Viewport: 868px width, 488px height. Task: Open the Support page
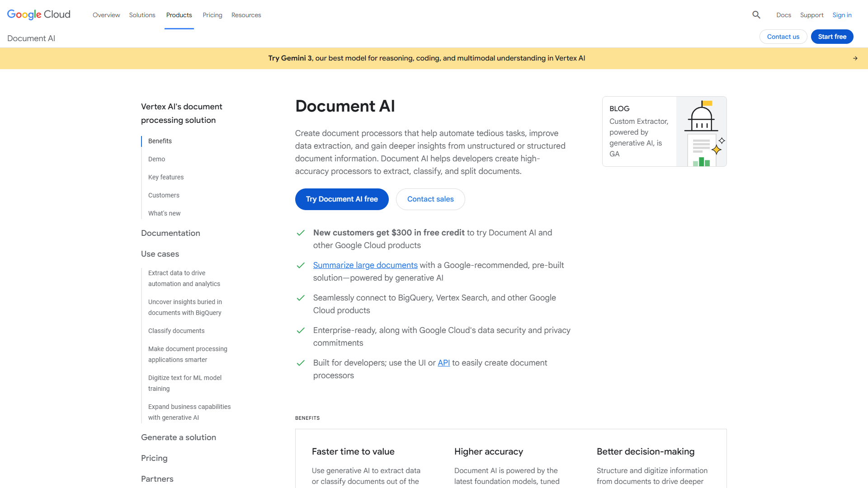coord(811,15)
